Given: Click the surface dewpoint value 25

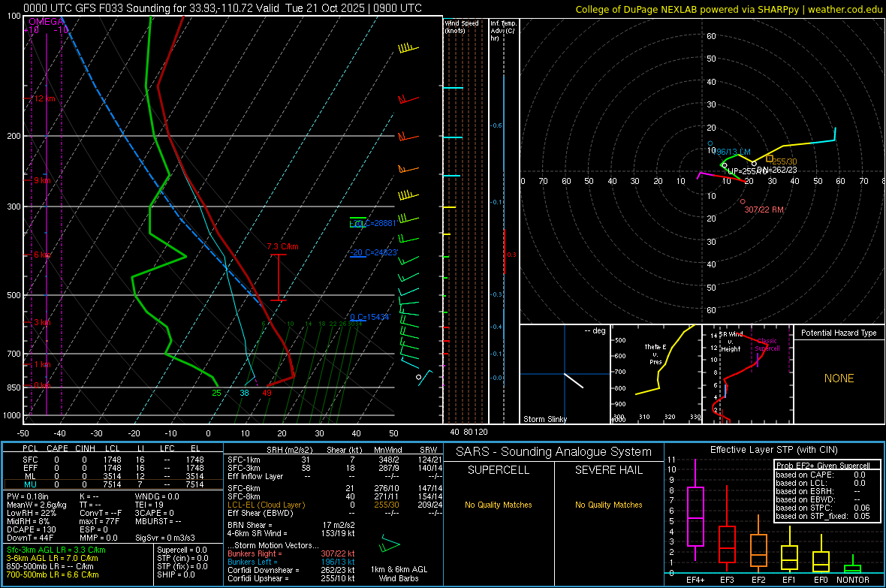Looking at the screenshot, I should 216,393.
